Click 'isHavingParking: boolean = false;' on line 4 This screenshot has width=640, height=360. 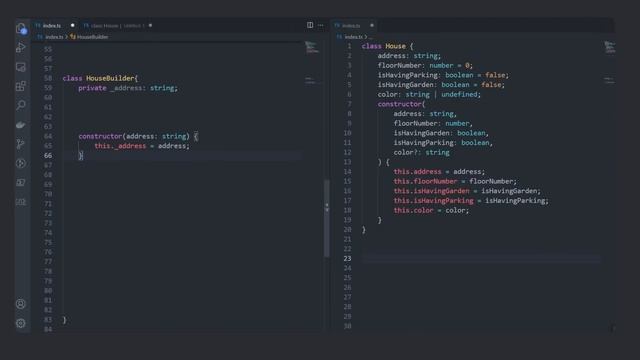pyautogui.click(x=443, y=75)
